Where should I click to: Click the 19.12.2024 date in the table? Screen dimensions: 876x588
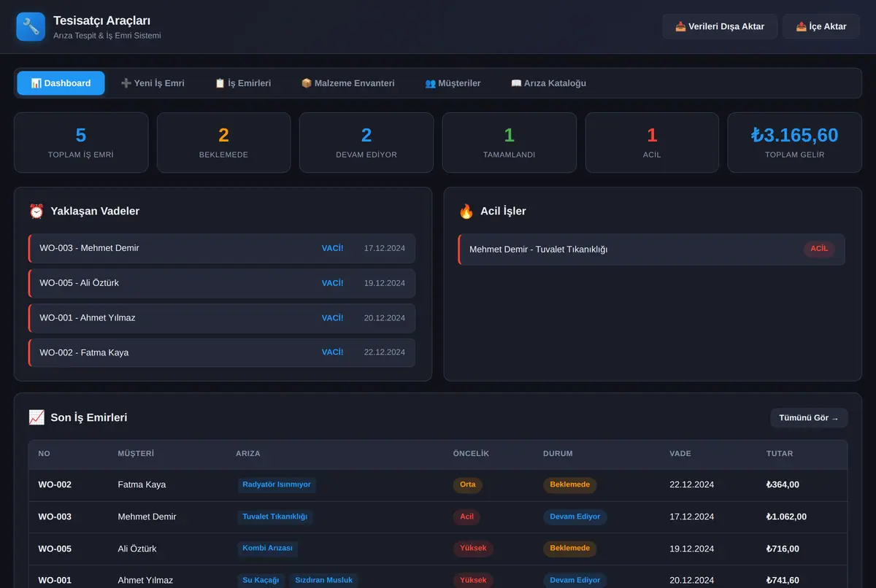pyautogui.click(x=691, y=549)
